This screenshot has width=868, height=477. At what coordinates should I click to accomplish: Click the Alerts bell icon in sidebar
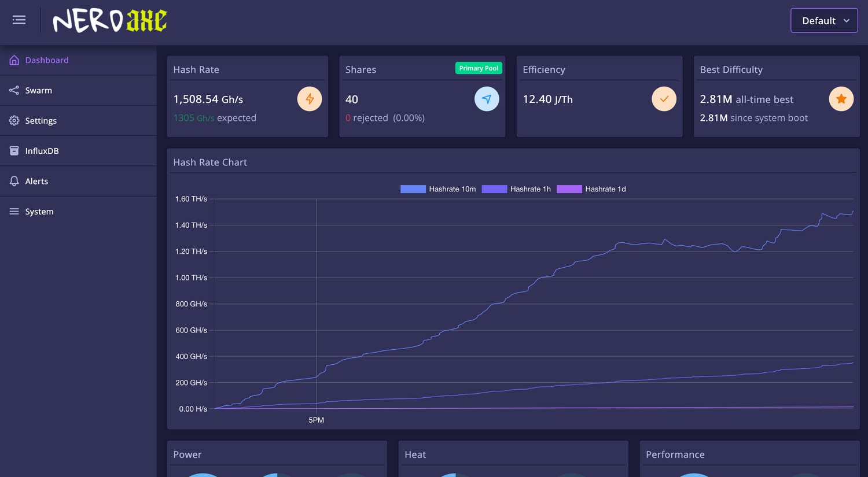point(14,181)
